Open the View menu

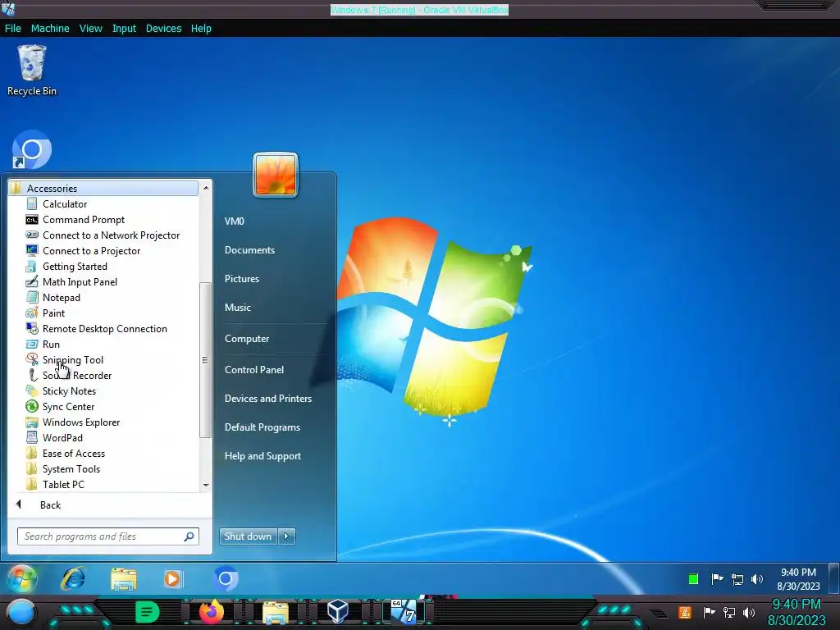(90, 29)
